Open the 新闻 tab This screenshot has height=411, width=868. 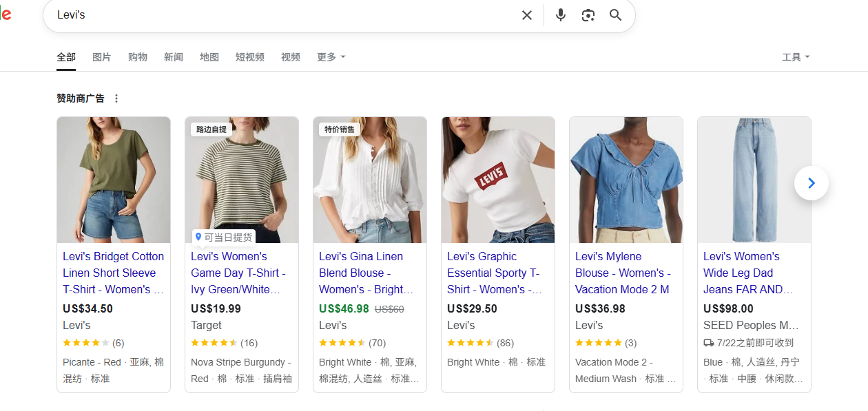click(174, 57)
